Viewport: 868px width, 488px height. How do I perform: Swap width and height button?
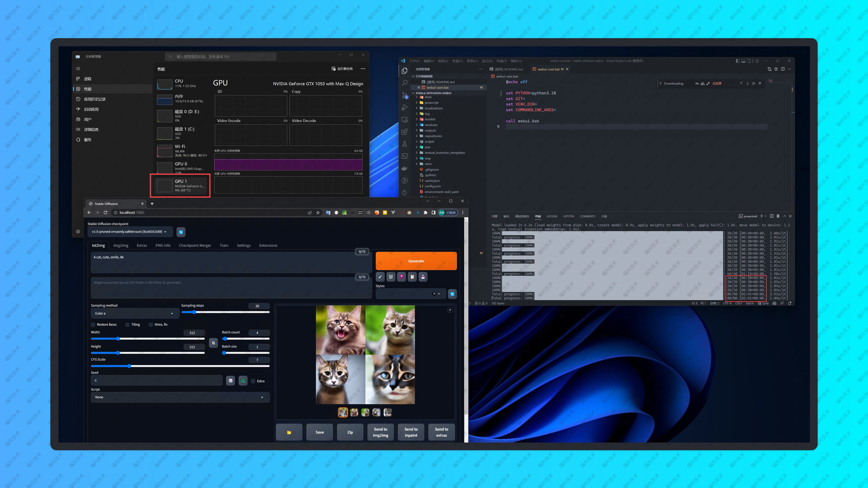(x=213, y=343)
